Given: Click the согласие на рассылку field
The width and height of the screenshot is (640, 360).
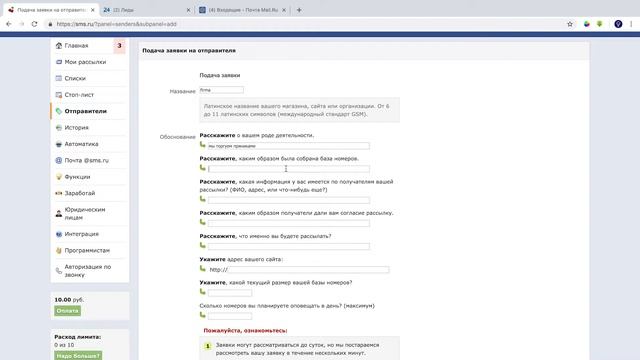Looking at the screenshot, I should pyautogui.click(x=289, y=223).
